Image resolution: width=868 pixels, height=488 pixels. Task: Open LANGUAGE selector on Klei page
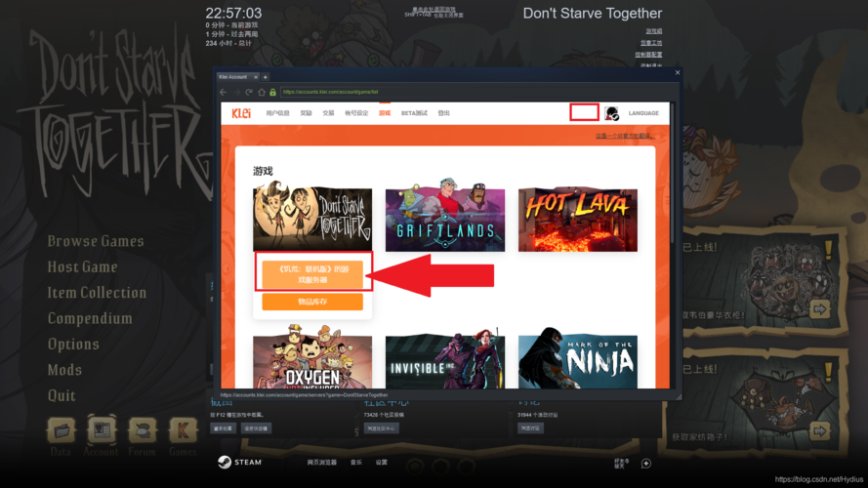643,113
